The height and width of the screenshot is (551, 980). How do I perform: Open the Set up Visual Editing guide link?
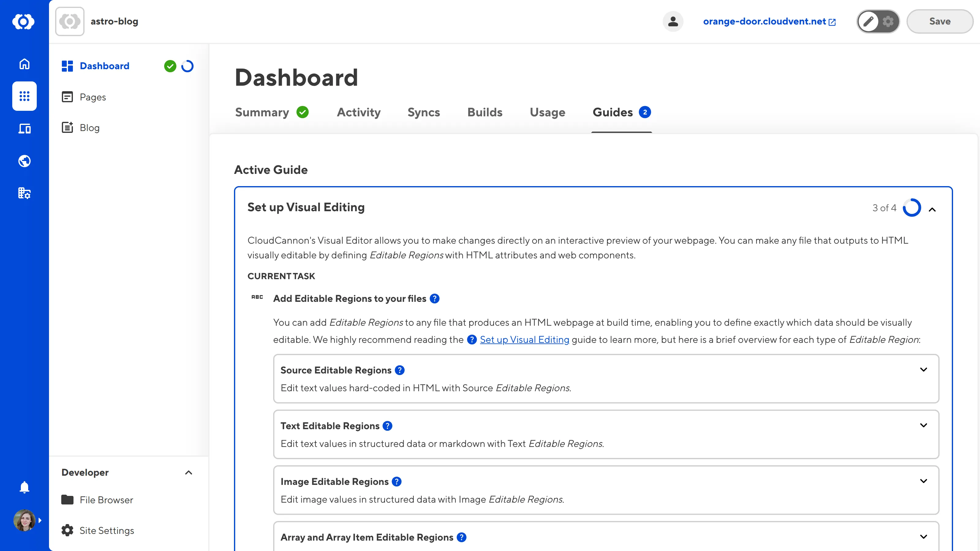click(525, 339)
